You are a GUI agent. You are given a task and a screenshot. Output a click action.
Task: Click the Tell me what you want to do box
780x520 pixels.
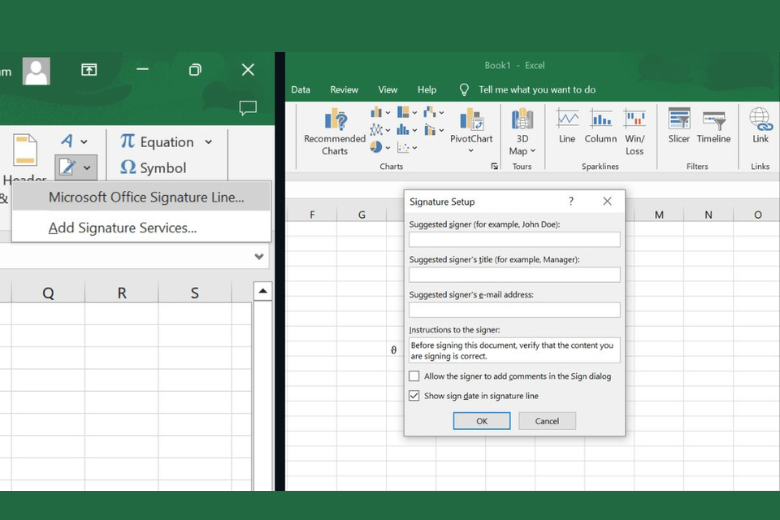pyautogui.click(x=537, y=90)
